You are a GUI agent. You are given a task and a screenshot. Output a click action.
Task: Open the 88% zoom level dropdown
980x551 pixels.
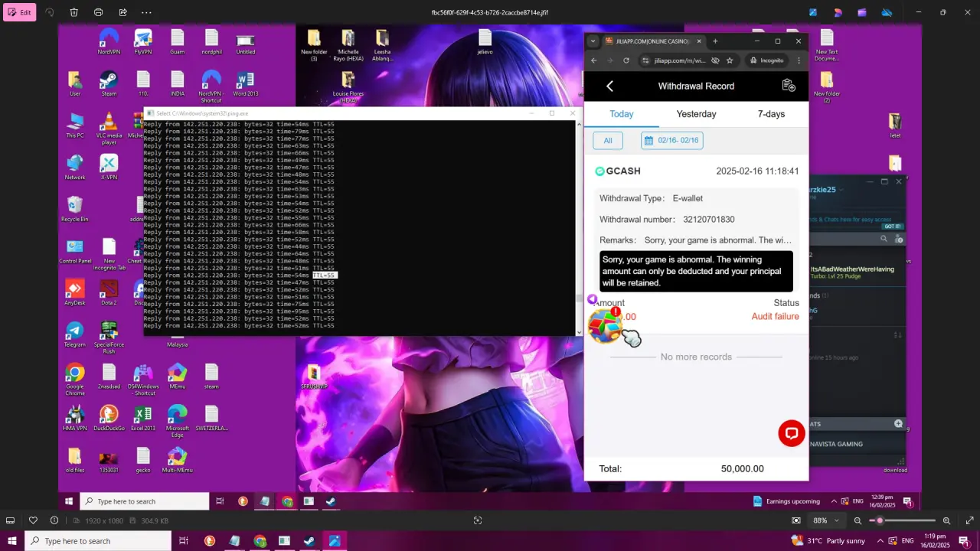click(x=827, y=520)
